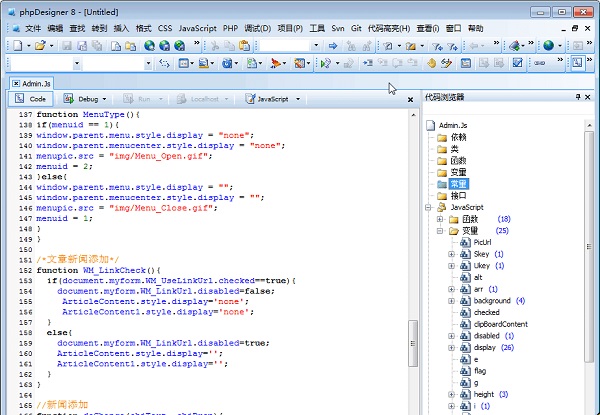The width and height of the screenshot is (600, 415).
Task: Show more buttons via first toolbar overflow chevron
Action: 197,43
